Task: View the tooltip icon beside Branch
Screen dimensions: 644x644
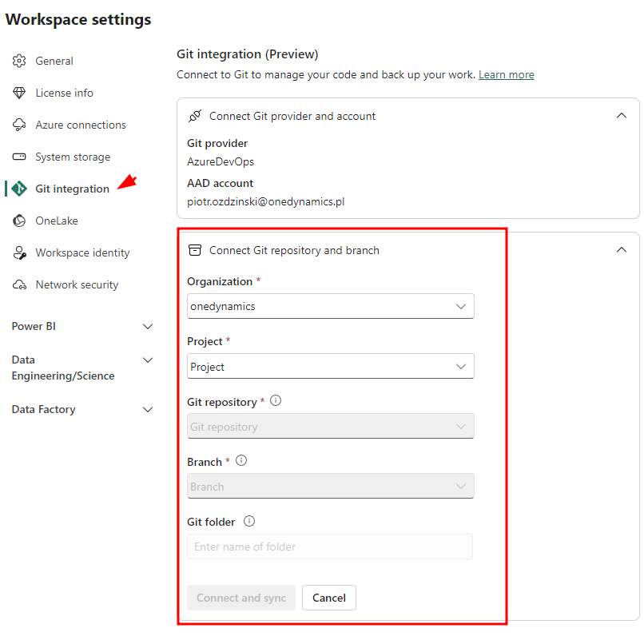Action: pyautogui.click(x=241, y=460)
